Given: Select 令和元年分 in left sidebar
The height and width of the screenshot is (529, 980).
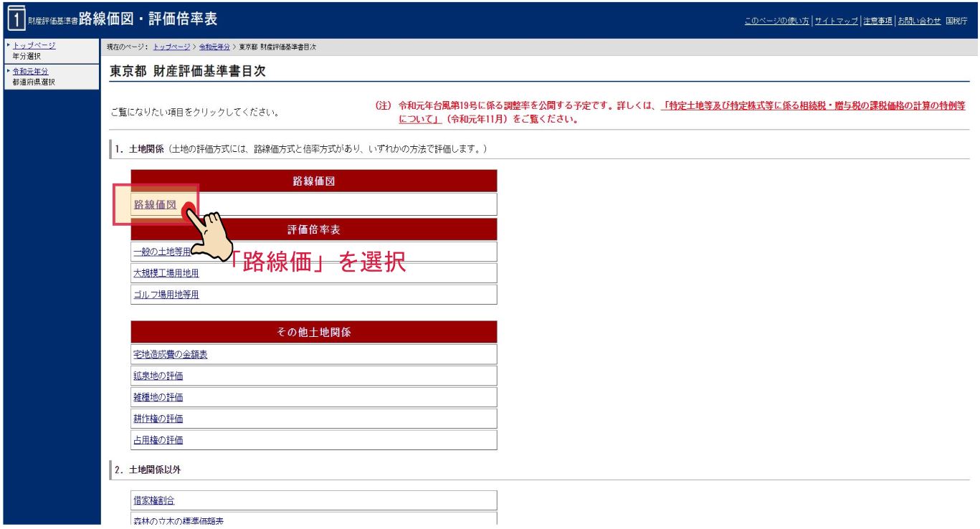Looking at the screenshot, I should tap(29, 71).
